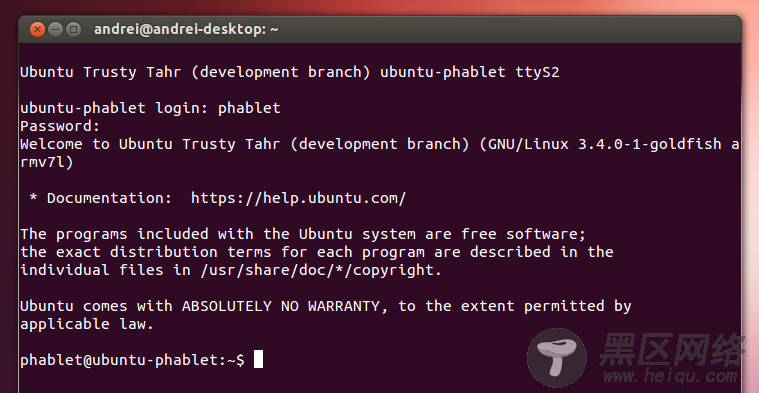The height and width of the screenshot is (393, 759).
Task: Minimize the terminal window
Action: (x=55, y=30)
